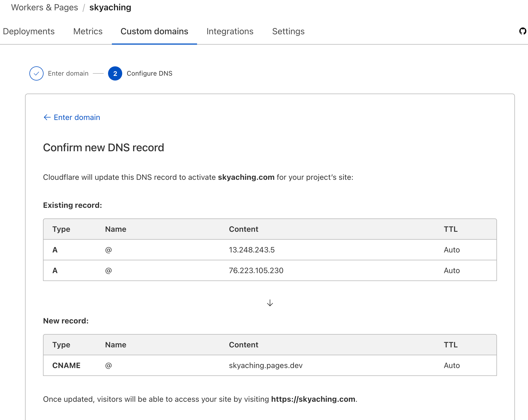The width and height of the screenshot is (528, 420).
Task: Click the Configure DNS step label
Action: (150, 73)
